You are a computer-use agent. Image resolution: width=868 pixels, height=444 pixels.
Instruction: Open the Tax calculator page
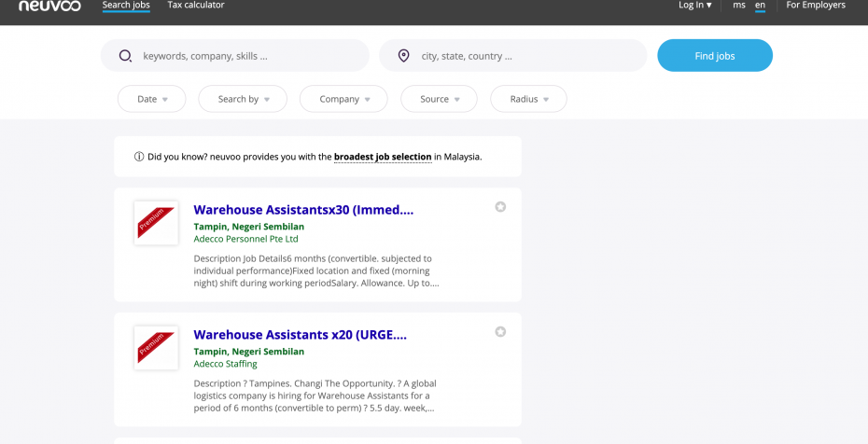point(196,5)
